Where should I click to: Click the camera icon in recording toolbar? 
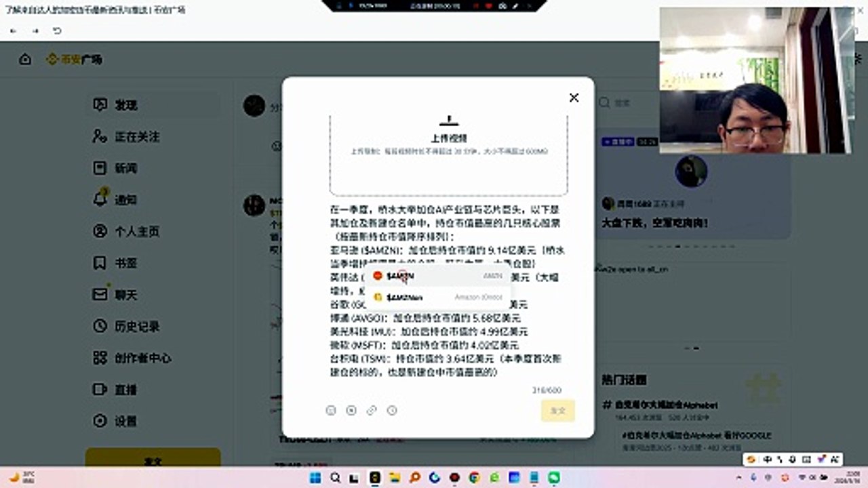tap(502, 5)
